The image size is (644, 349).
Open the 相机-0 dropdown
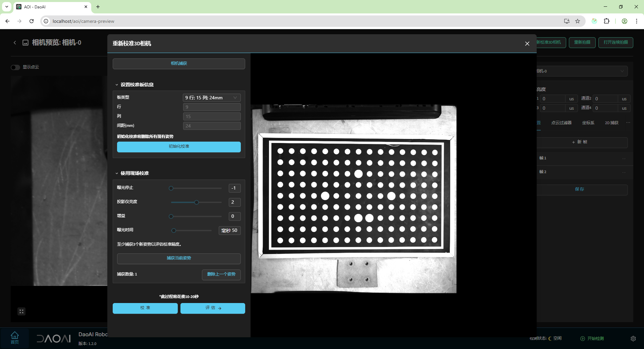click(x=582, y=71)
